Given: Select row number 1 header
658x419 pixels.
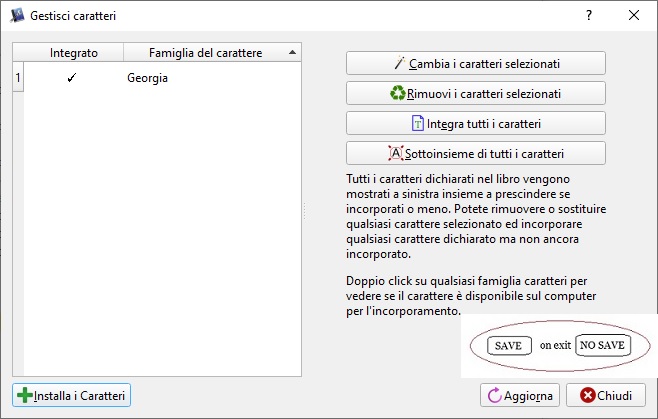Looking at the screenshot, I should click(17, 77).
